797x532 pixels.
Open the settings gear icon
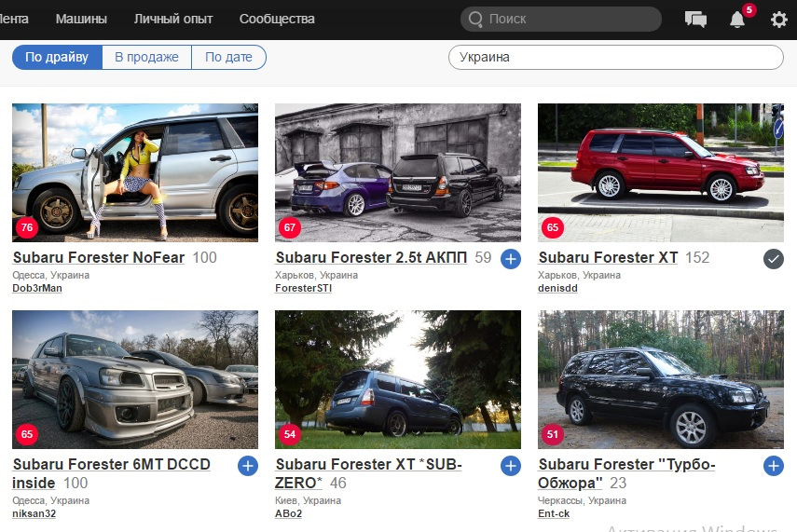[778, 20]
